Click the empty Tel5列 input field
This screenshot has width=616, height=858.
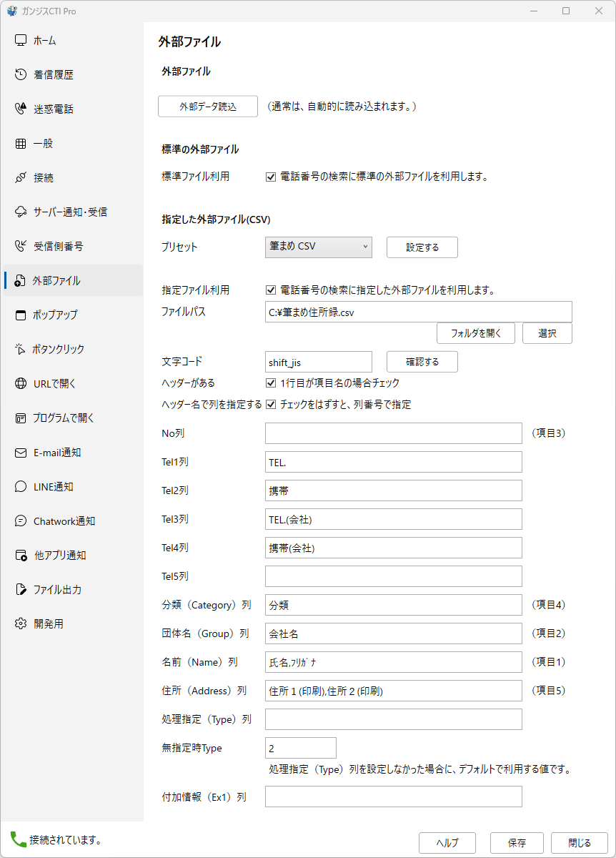[x=394, y=576]
